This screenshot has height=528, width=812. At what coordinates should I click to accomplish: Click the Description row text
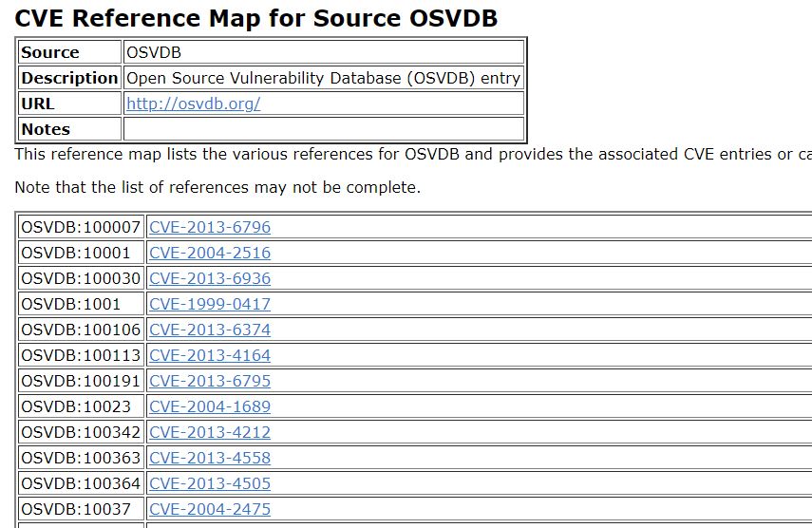click(323, 78)
